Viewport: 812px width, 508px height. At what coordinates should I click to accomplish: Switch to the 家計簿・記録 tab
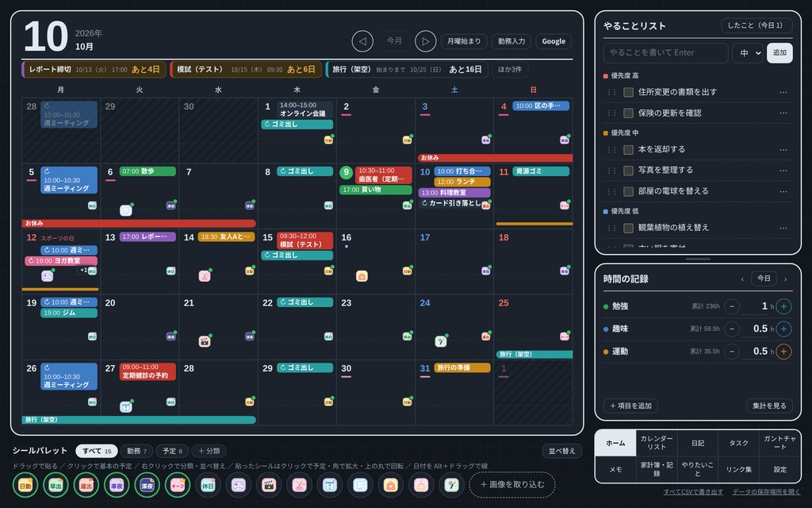[657, 469]
